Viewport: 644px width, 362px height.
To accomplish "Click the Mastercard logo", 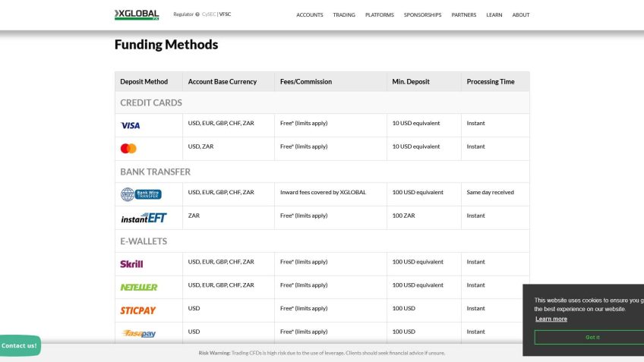I will coord(128,149).
